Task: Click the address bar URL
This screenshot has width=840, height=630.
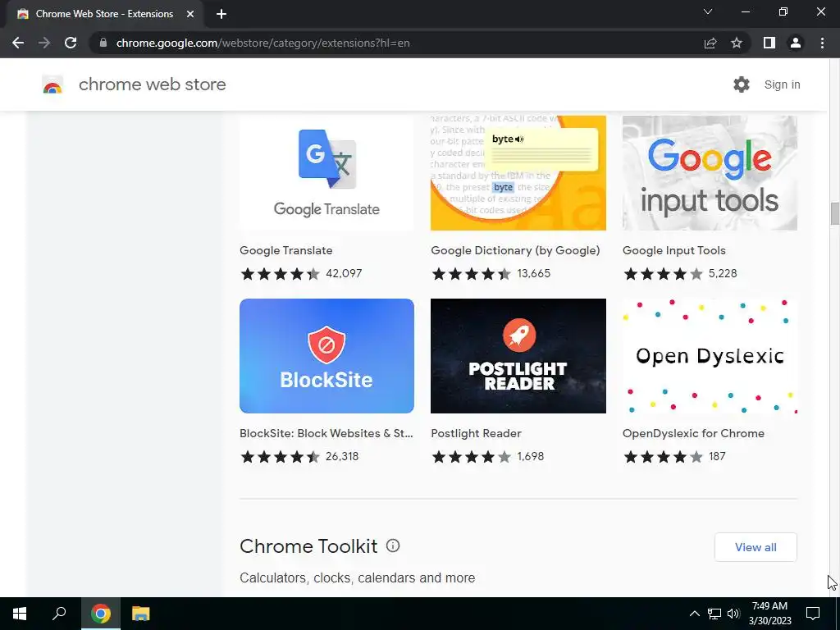Action: point(263,43)
